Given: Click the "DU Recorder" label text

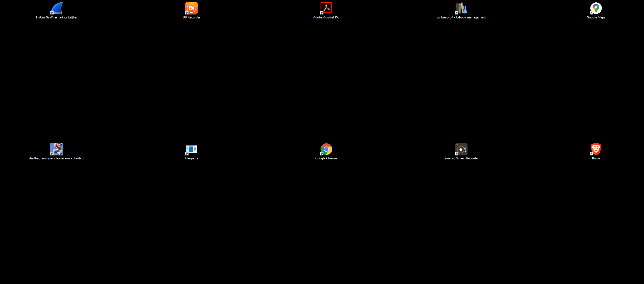Looking at the screenshot, I should pos(191,17).
